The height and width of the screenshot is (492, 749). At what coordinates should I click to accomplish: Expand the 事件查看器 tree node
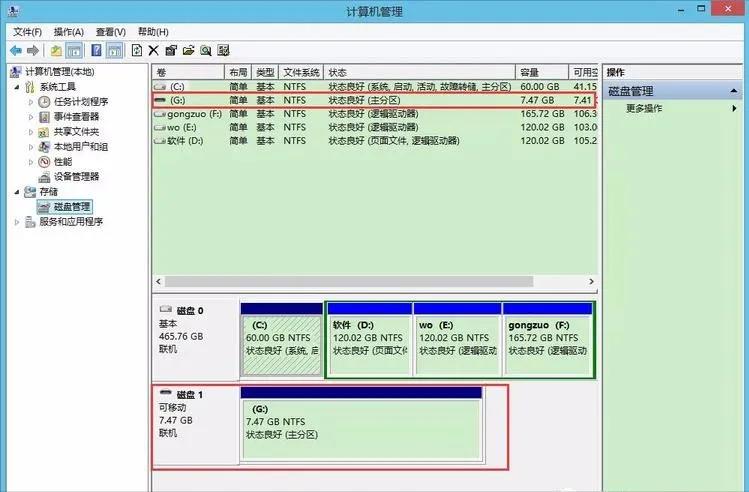[x=31, y=117]
